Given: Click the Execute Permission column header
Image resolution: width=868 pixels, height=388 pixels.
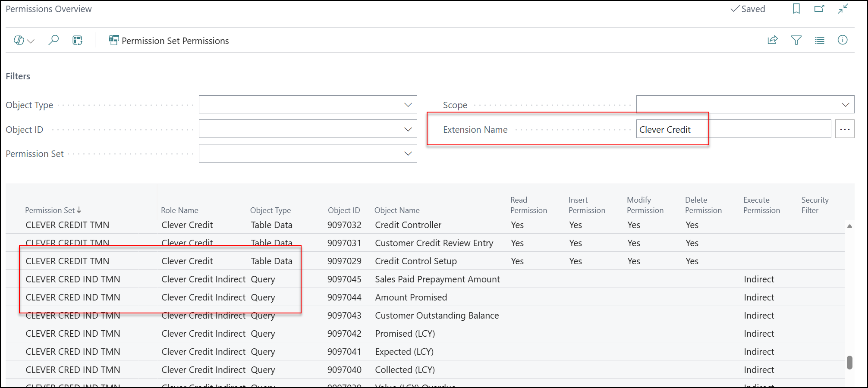Looking at the screenshot, I should tap(761, 205).
